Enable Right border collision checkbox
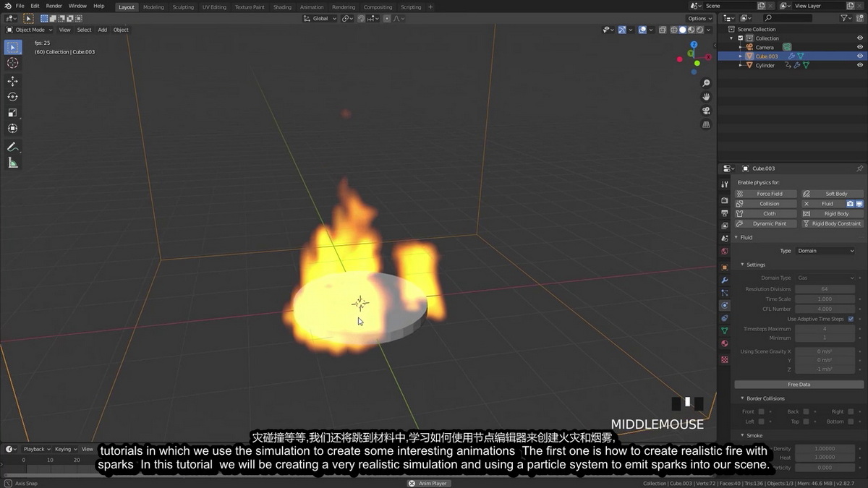This screenshot has height=488, width=868. (x=851, y=411)
